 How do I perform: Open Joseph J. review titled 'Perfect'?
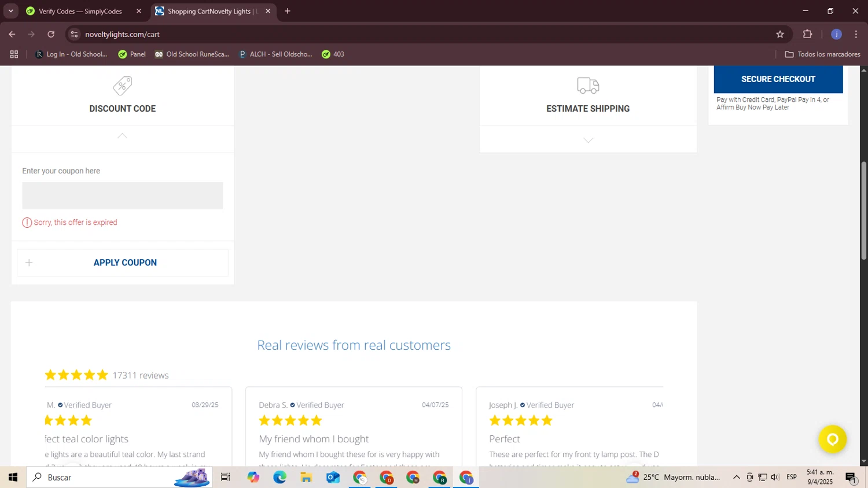505,439
